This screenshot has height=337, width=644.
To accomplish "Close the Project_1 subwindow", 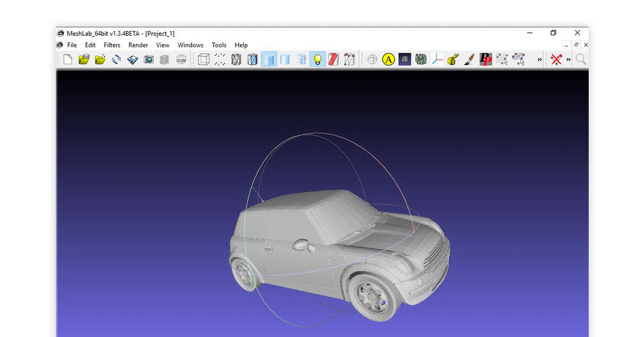I will (x=586, y=45).
